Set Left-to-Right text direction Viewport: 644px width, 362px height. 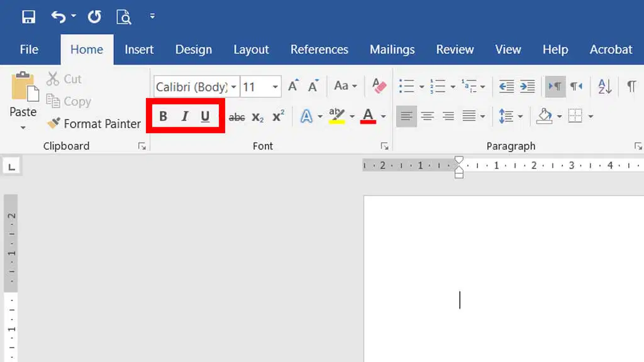555,86
